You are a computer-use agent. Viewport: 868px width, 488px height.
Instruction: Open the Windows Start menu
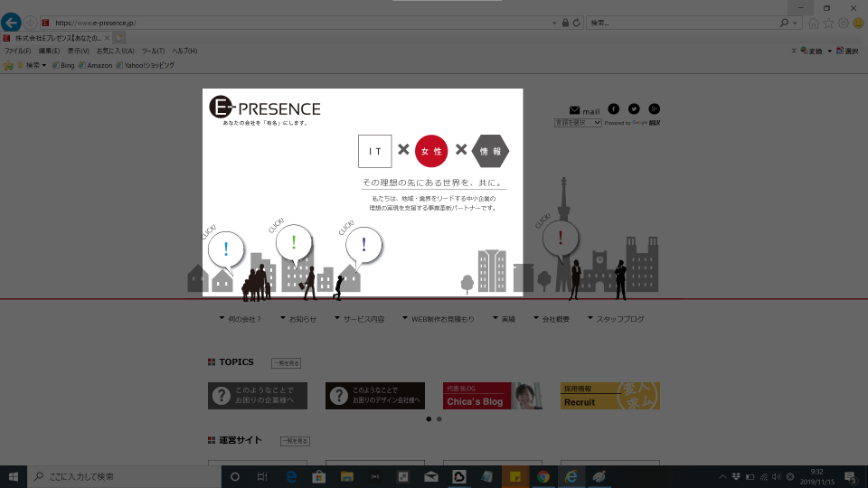14,476
